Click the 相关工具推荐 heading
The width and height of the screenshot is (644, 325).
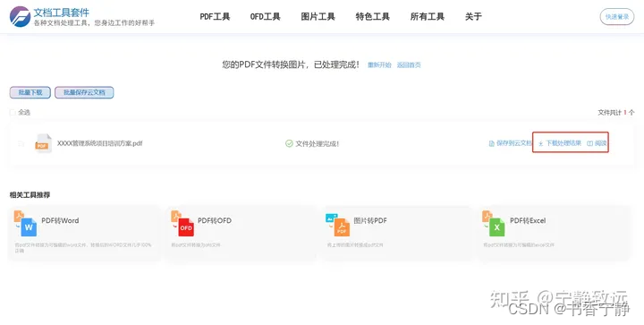point(30,195)
